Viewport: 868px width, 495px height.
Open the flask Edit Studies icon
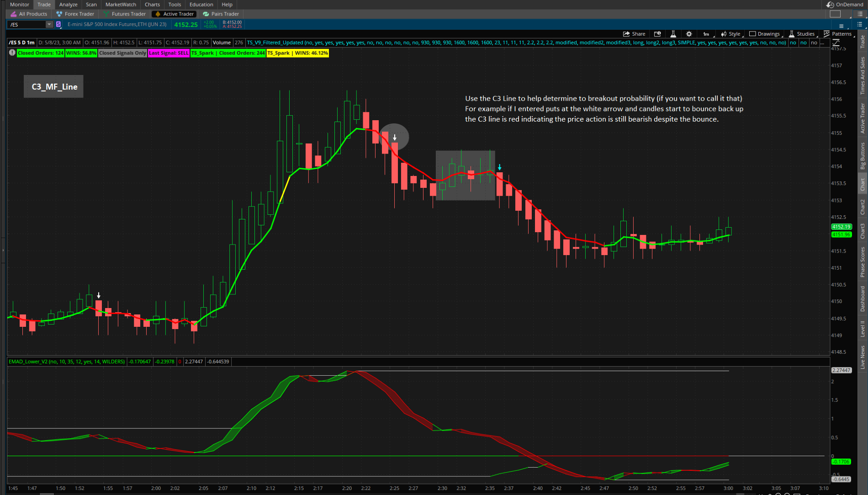click(x=673, y=34)
